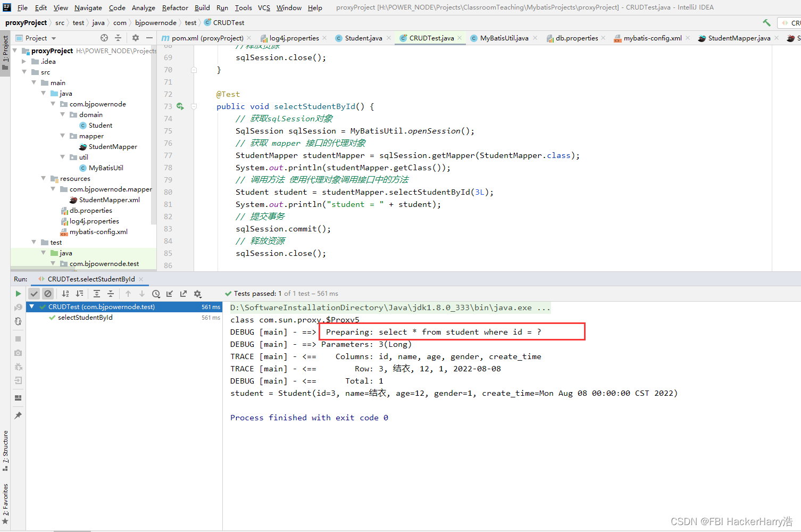Open Project panel gear options
Viewport: 801px width, 532px height.
click(x=136, y=38)
